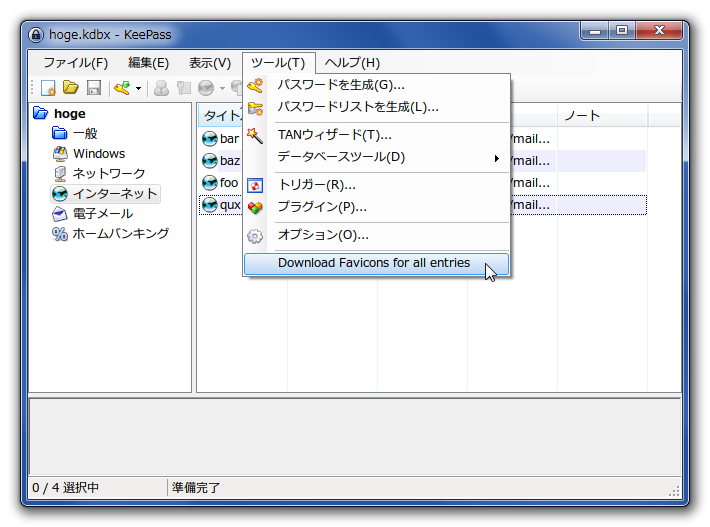Image resolution: width=710 pixels, height=527 pixels.
Task: Click the 0 / 4 選択中 status text
Action: click(66, 488)
